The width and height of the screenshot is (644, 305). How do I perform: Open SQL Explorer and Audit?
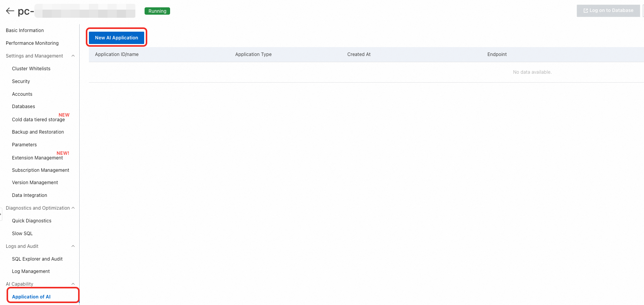(37, 259)
